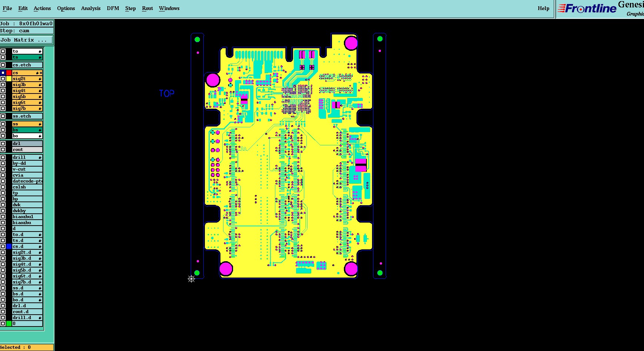Tick the checkbox for the drl layer
The width and height of the screenshot is (644, 351).
3,144
